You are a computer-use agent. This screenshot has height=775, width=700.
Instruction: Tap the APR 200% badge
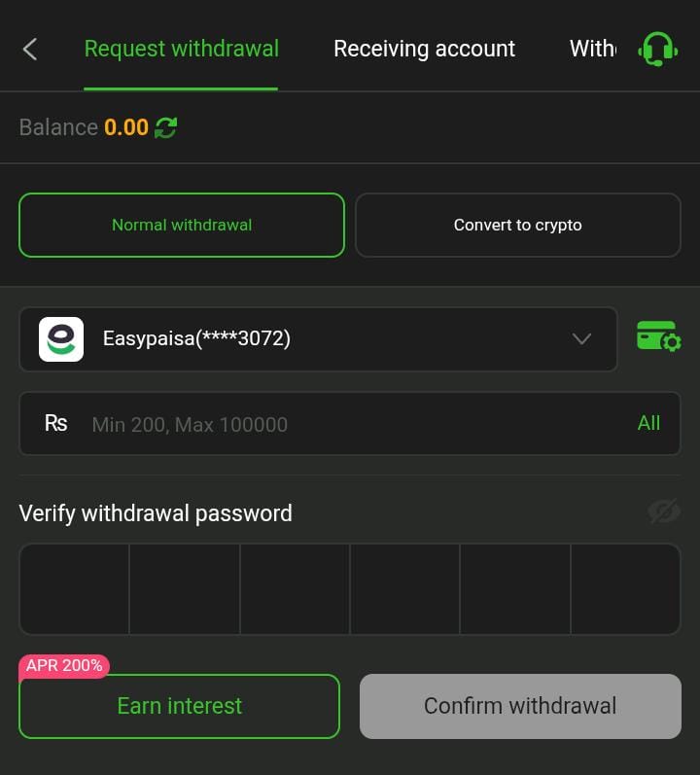[64, 666]
